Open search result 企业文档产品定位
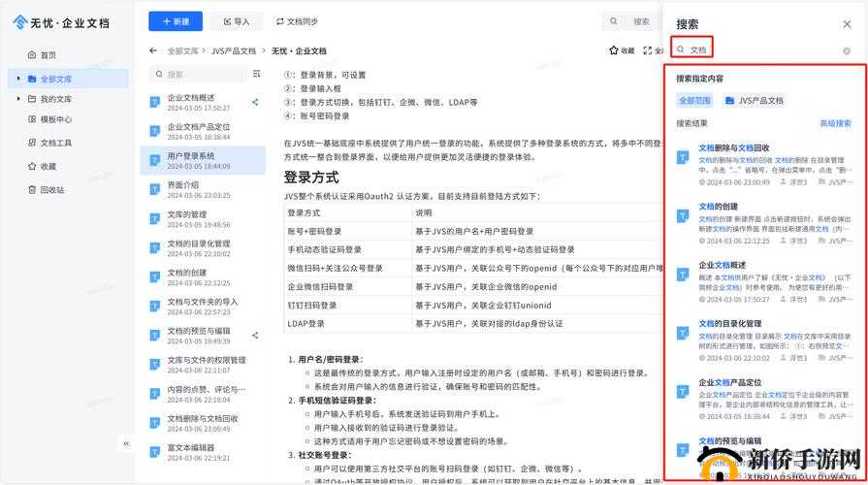Screen dimensions: 868x485 pos(730,382)
